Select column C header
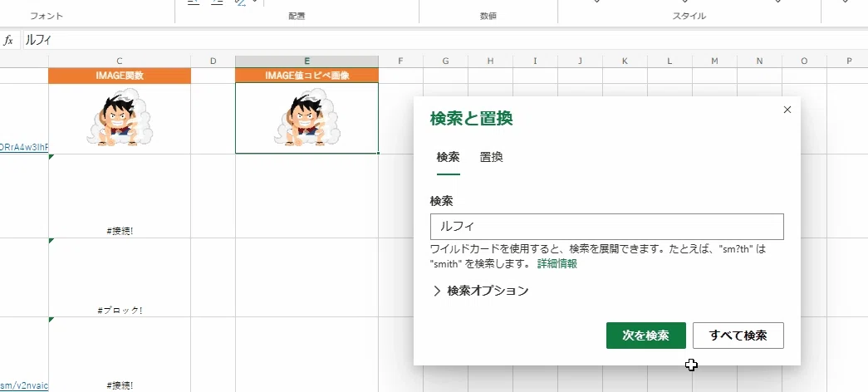Image resolution: width=868 pixels, height=392 pixels. tap(120, 61)
